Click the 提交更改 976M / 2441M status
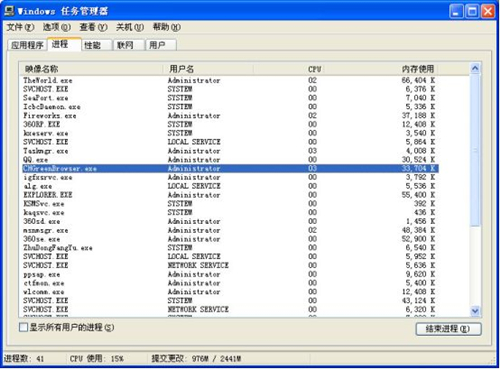500x369 pixels. tap(196, 359)
